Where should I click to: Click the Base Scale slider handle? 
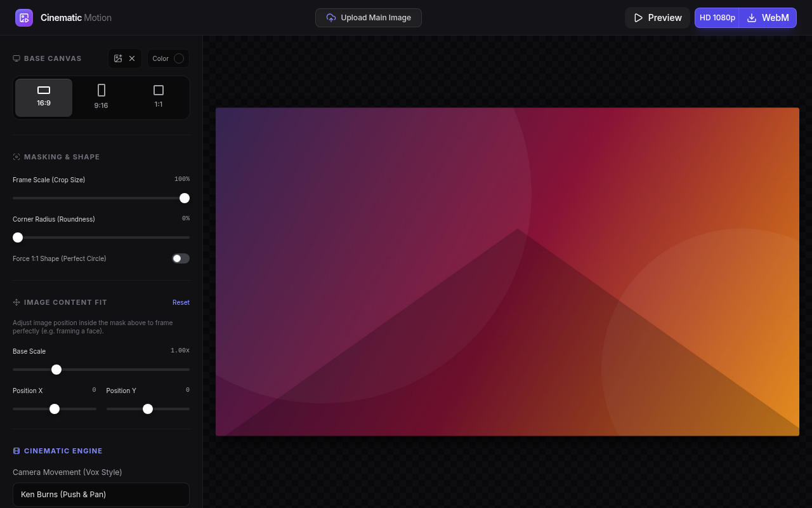[x=56, y=370]
